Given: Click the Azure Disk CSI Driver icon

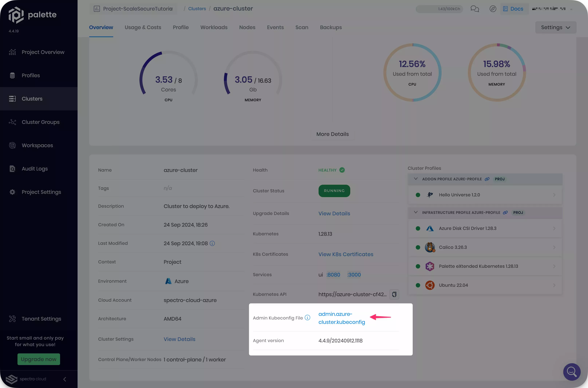Looking at the screenshot, I should [x=430, y=228].
